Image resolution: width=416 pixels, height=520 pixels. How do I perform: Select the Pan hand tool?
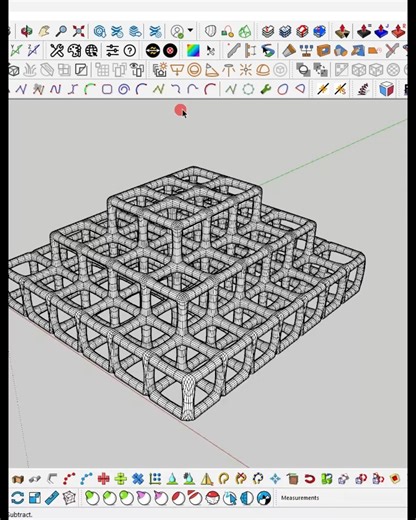(x=44, y=31)
